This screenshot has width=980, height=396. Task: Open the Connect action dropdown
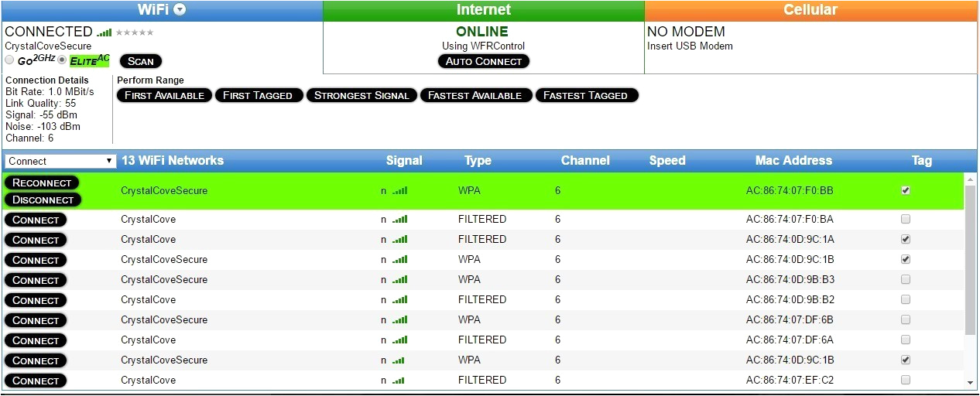[60, 161]
